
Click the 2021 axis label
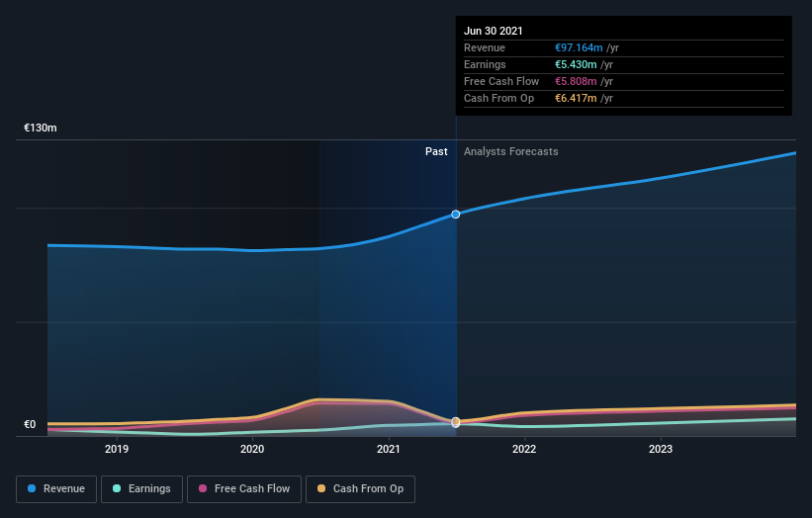(388, 449)
